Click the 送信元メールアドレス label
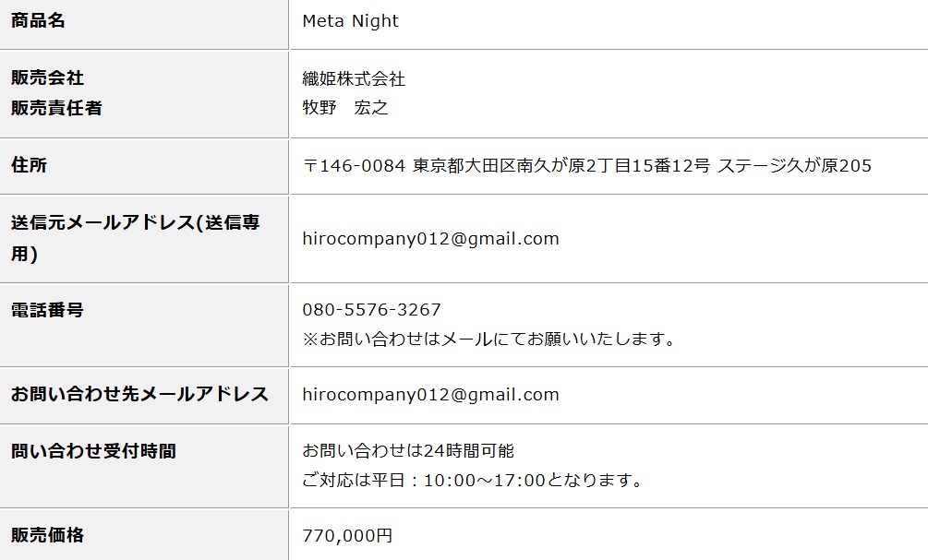This screenshot has height=560, width=928. [135, 238]
